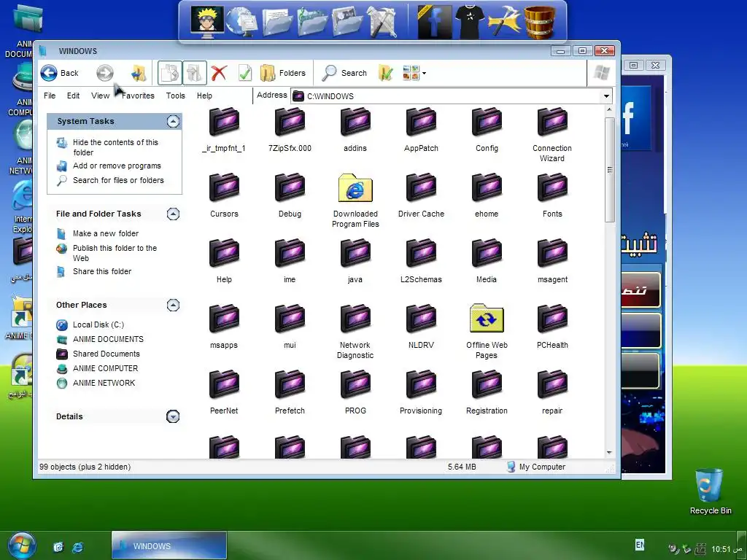Viewport: 747px width, 560px height.
Task: Click Make a new folder link
Action: [x=105, y=233]
